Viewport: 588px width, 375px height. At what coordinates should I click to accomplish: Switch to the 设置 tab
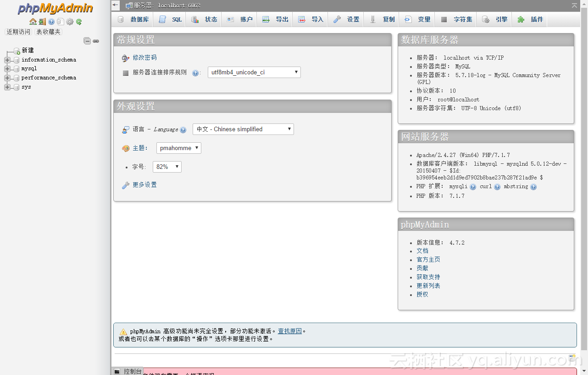346,19
